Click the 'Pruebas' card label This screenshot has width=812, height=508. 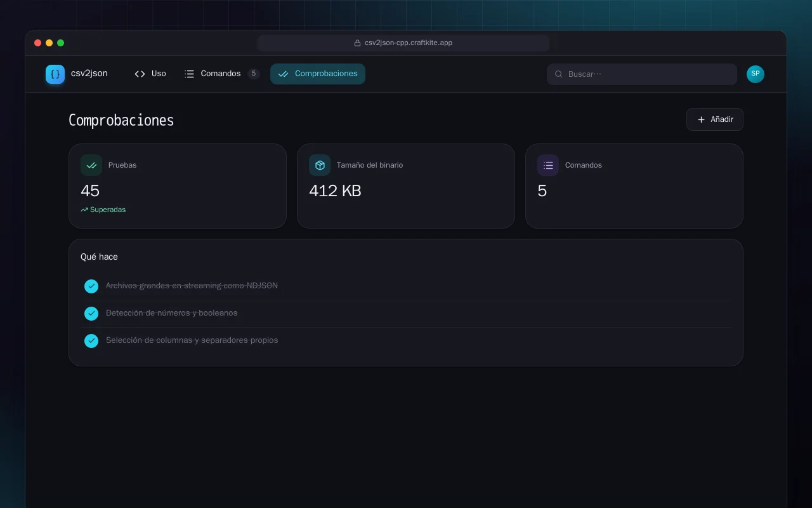pyautogui.click(x=122, y=165)
